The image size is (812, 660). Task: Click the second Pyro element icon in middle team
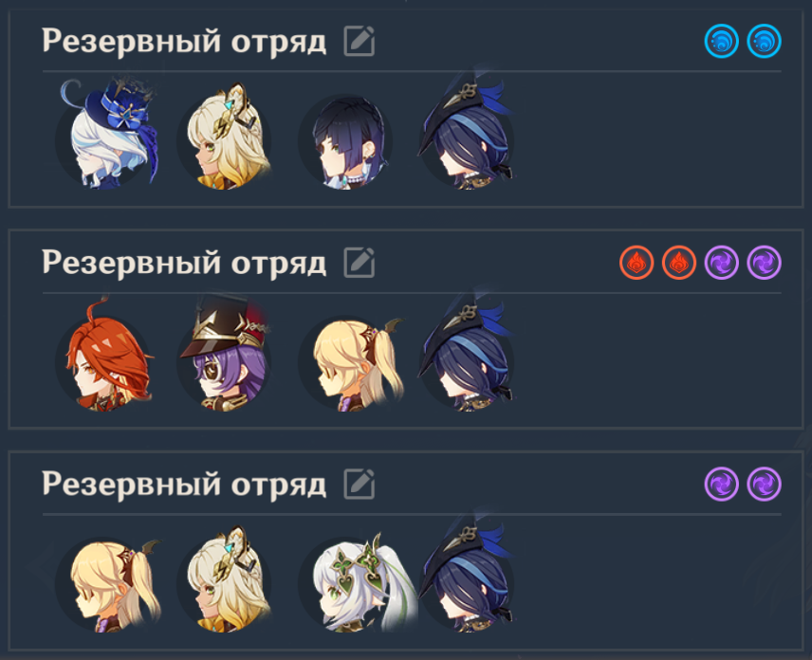coord(679,263)
